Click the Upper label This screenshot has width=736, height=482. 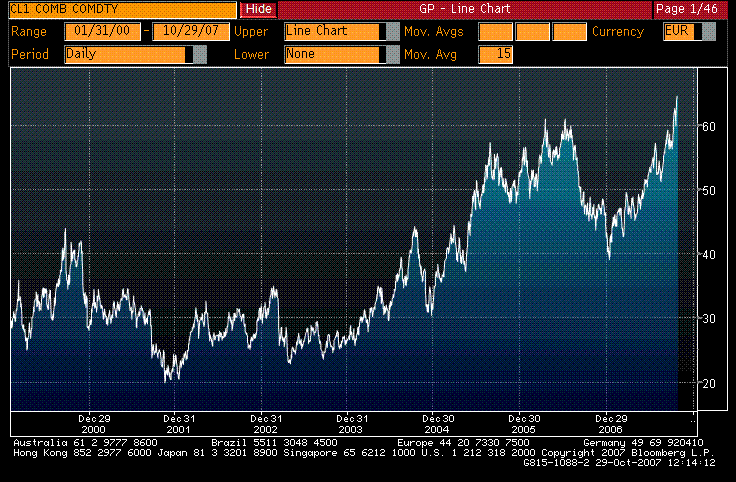tap(251, 31)
